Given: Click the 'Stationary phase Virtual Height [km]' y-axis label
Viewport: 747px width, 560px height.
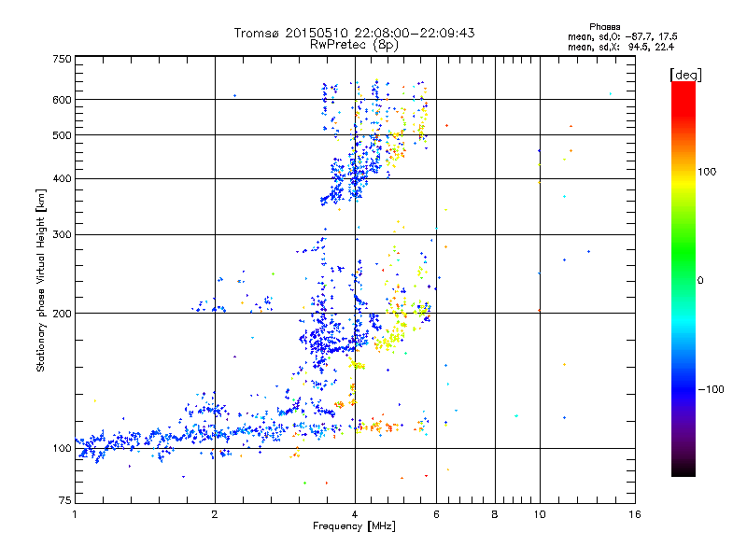Looking at the screenshot, I should click(40, 280).
